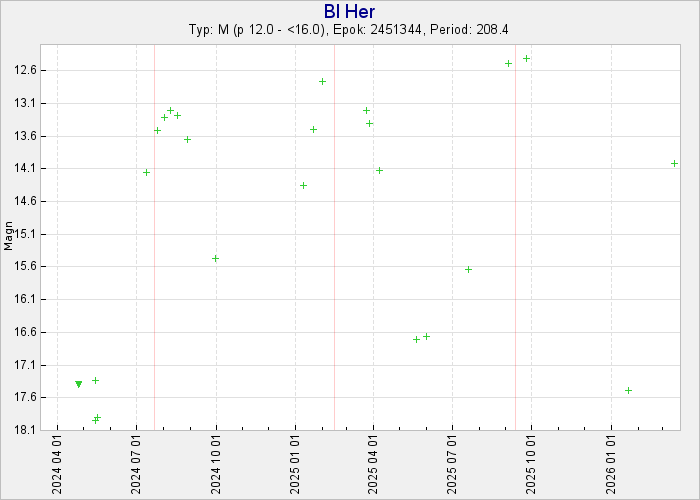Click the 12.8 magnitude point before second red line

pyautogui.click(x=322, y=81)
